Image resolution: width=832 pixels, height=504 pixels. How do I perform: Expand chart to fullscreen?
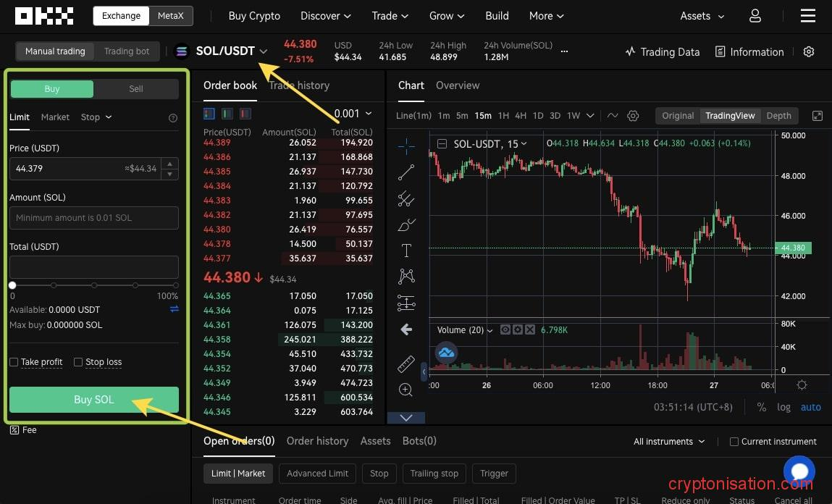(818, 116)
